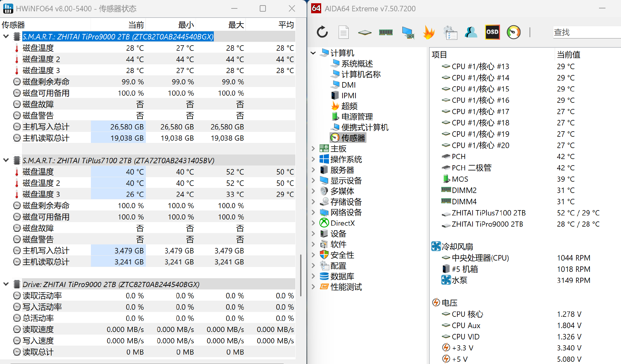The height and width of the screenshot is (364, 621).
Task: Collapse the Drive: ZHITAI TiPro9000 group
Action: (x=6, y=284)
